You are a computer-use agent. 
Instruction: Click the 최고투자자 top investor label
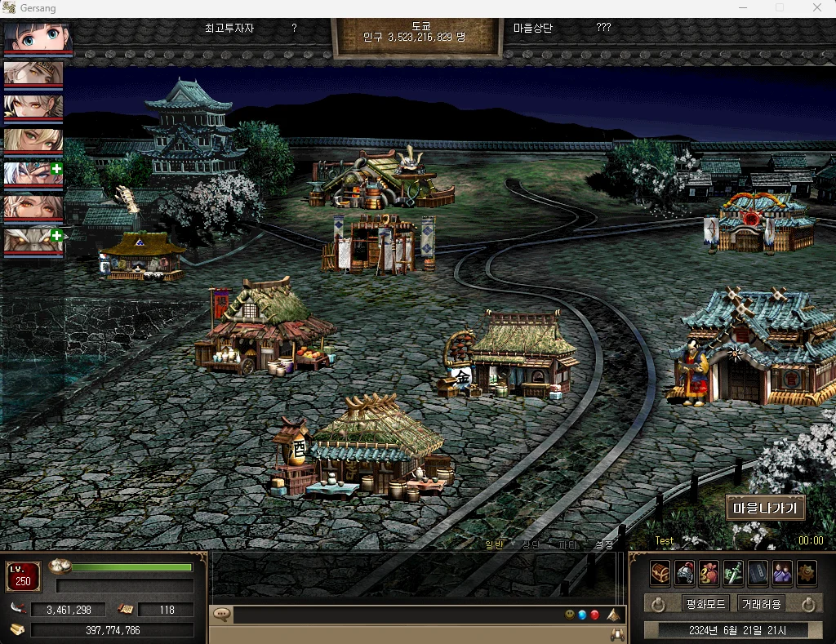point(229,28)
